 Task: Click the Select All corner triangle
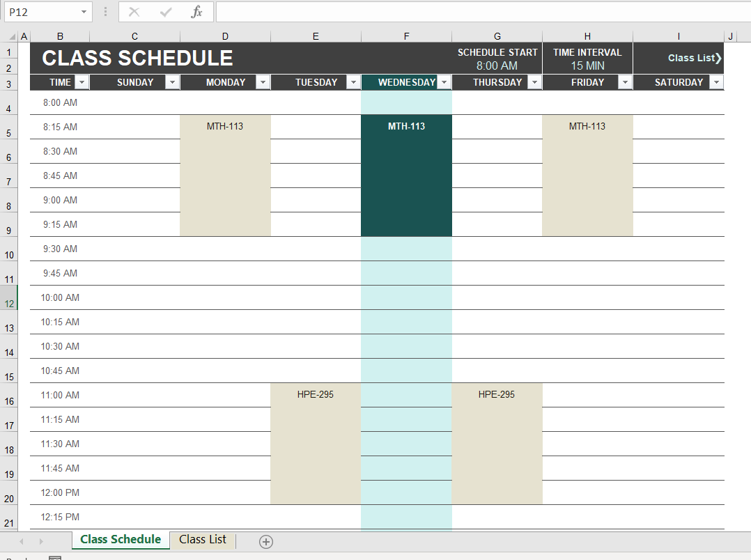pyautogui.click(x=13, y=36)
